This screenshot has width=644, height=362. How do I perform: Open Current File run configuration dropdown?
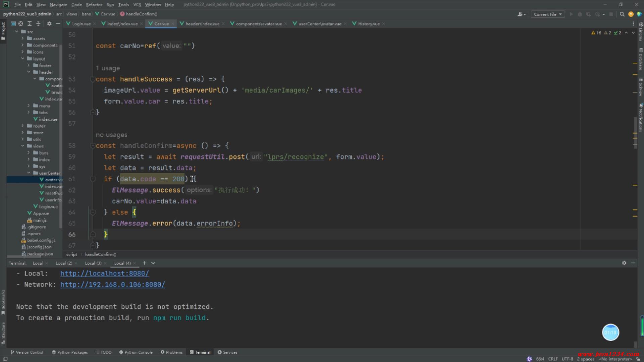coord(547,14)
